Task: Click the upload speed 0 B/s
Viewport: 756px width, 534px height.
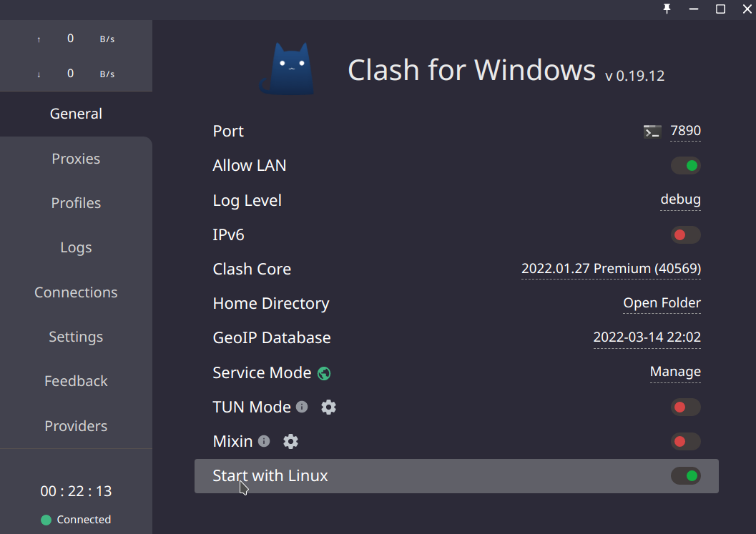Action: (77, 39)
